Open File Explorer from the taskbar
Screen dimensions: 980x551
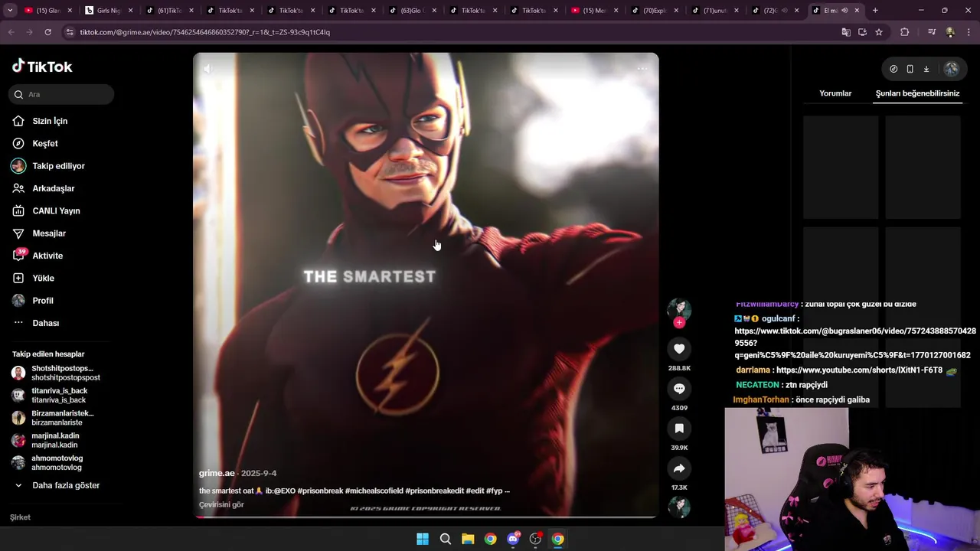[x=468, y=539]
